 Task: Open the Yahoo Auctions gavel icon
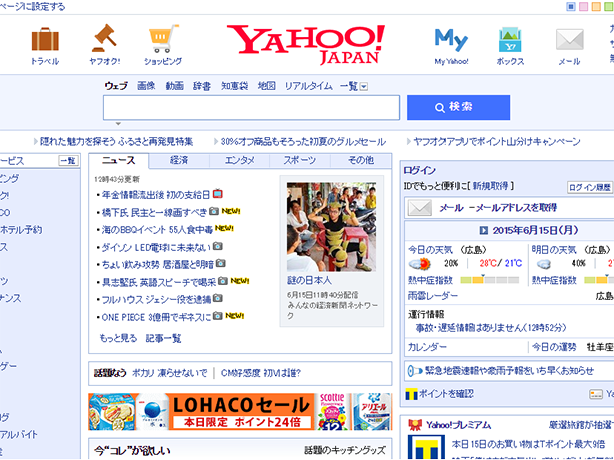tap(105, 40)
